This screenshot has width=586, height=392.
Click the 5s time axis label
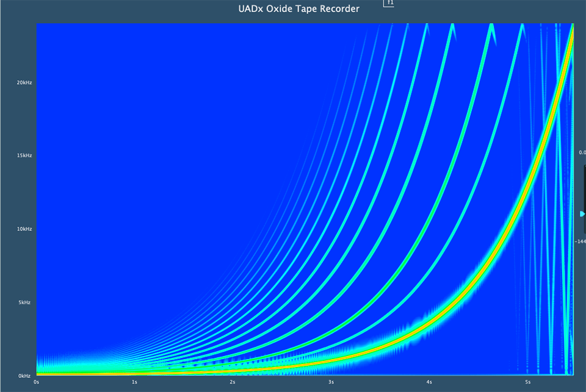(527, 382)
